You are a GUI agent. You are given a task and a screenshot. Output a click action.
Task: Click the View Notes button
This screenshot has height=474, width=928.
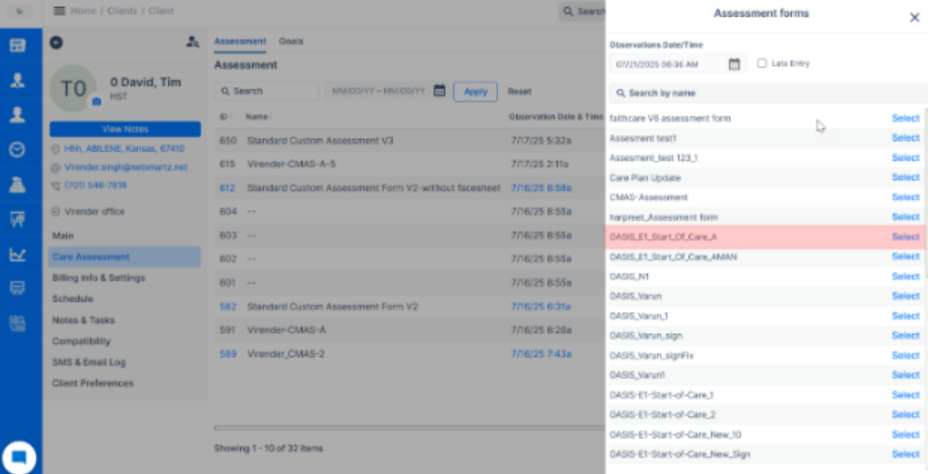[125, 130]
